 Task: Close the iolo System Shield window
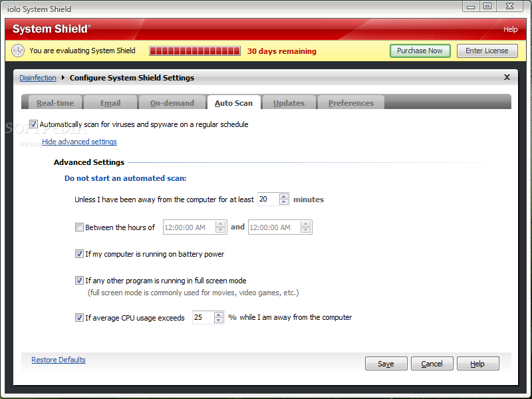tap(509, 7)
